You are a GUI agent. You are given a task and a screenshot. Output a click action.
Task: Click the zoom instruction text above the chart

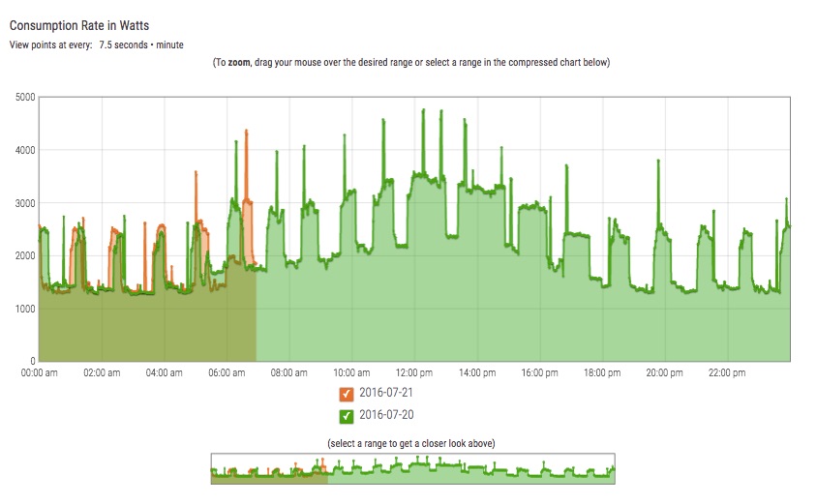(411, 63)
